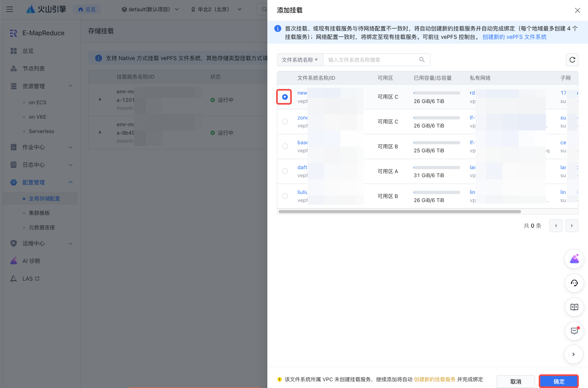588x388 pixels.
Task: Click the 配置管理 gear icon
Action: (x=14, y=182)
